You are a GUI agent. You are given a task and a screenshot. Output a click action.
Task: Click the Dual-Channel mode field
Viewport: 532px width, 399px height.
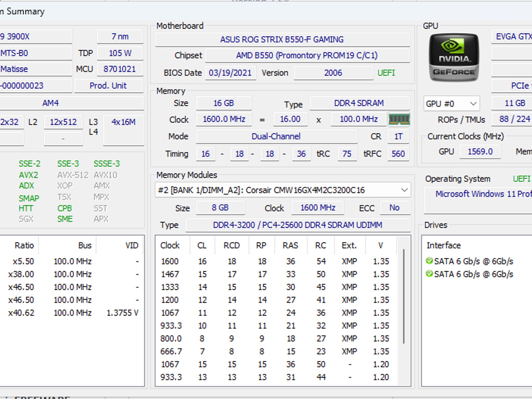pyautogui.click(x=277, y=136)
